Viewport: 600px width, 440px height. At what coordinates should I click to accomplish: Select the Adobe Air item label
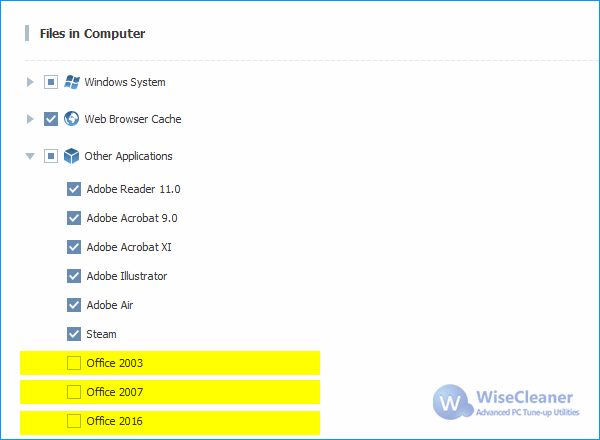tap(110, 305)
